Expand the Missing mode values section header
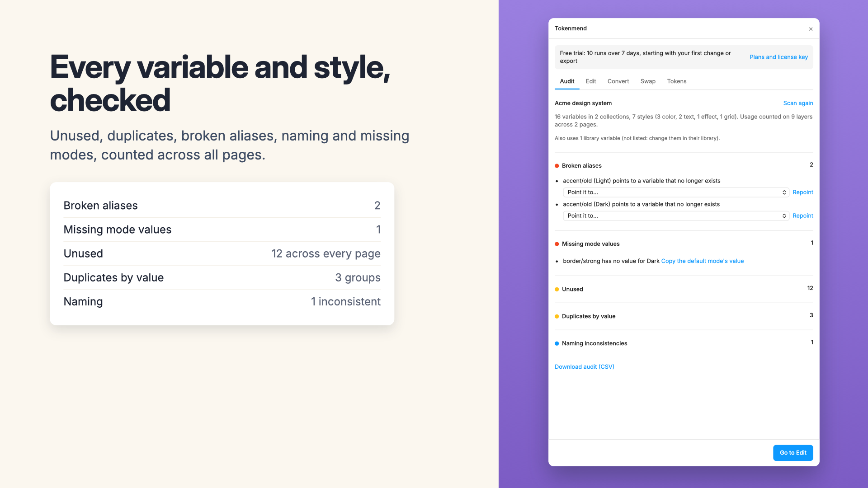Viewport: 868px width, 488px height. pos(684,244)
